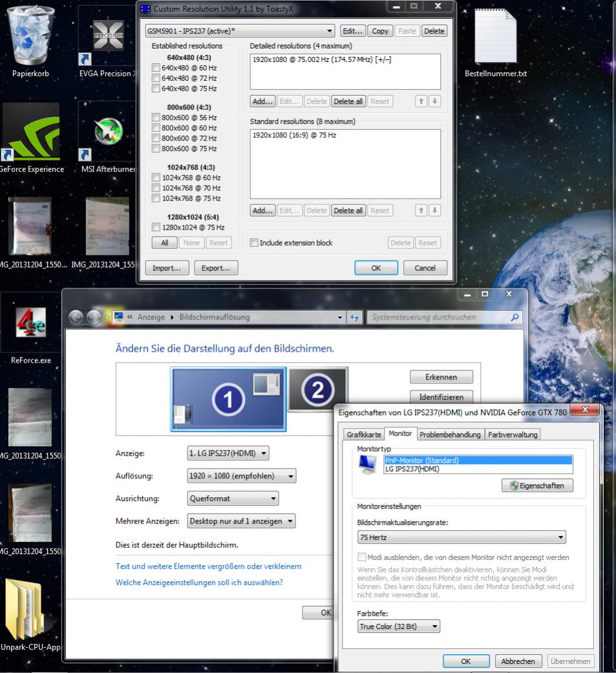Enable 1024x768 @ 60 Hz checkbox
The image size is (616, 673).
coord(156,178)
